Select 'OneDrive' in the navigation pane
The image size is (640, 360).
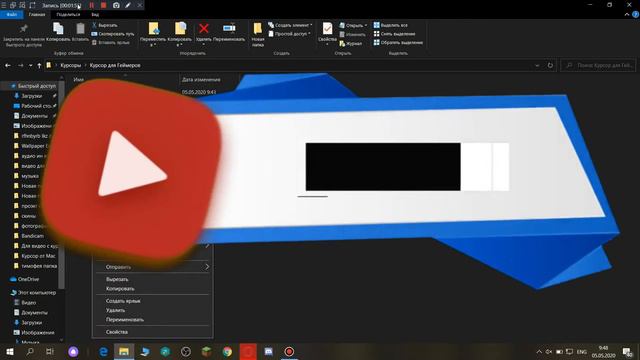[28, 280]
